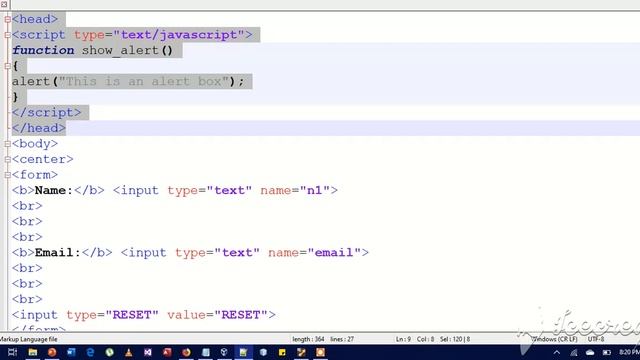Click the <form> tag text
The height and width of the screenshot is (360, 640).
tap(35, 175)
